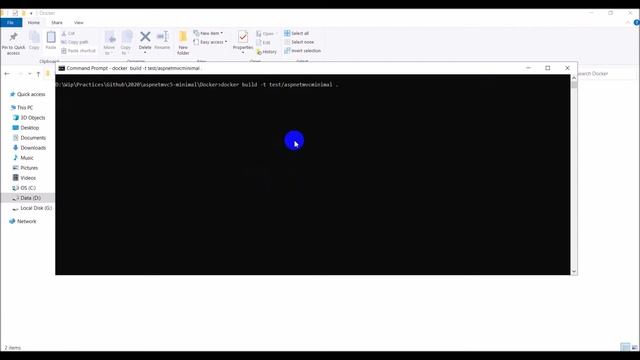Image resolution: width=640 pixels, height=360 pixels.
Task: Open Documents in the sidebar
Action: click(x=29, y=138)
